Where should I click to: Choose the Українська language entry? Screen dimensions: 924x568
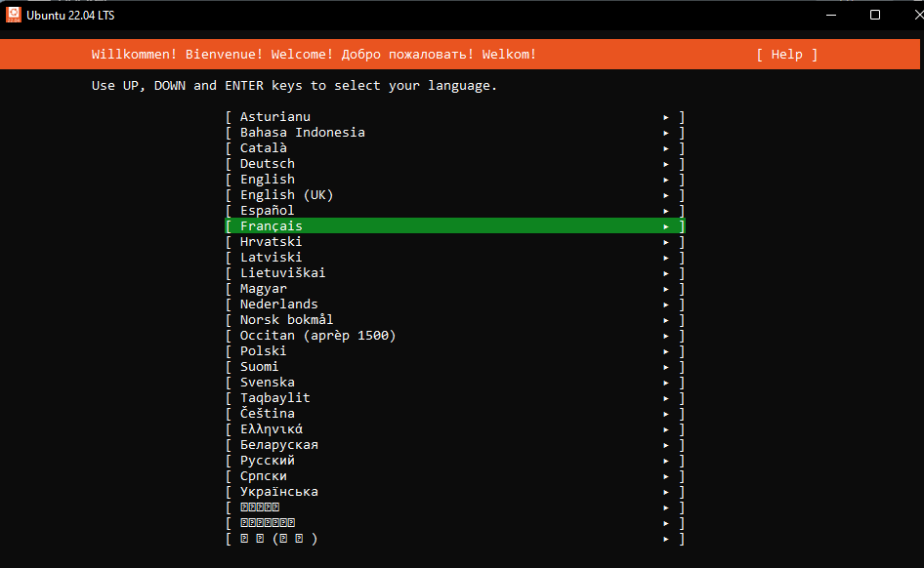point(279,492)
